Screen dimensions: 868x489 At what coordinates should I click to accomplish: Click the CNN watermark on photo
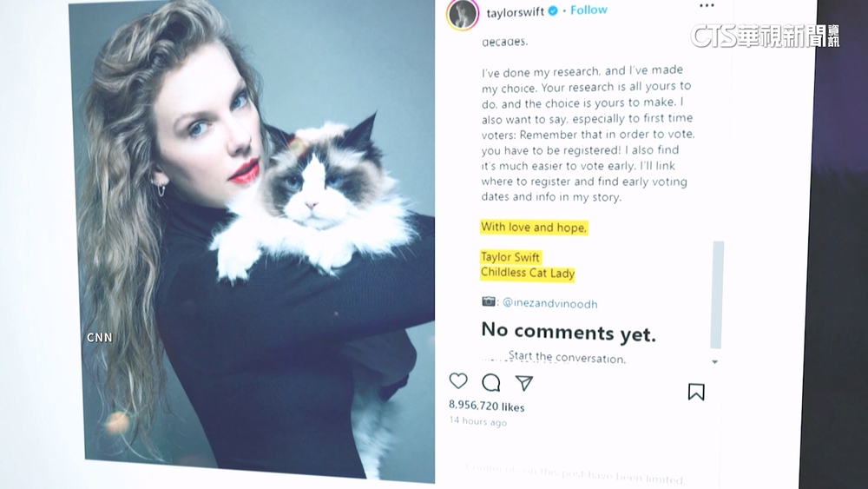pyautogui.click(x=100, y=337)
